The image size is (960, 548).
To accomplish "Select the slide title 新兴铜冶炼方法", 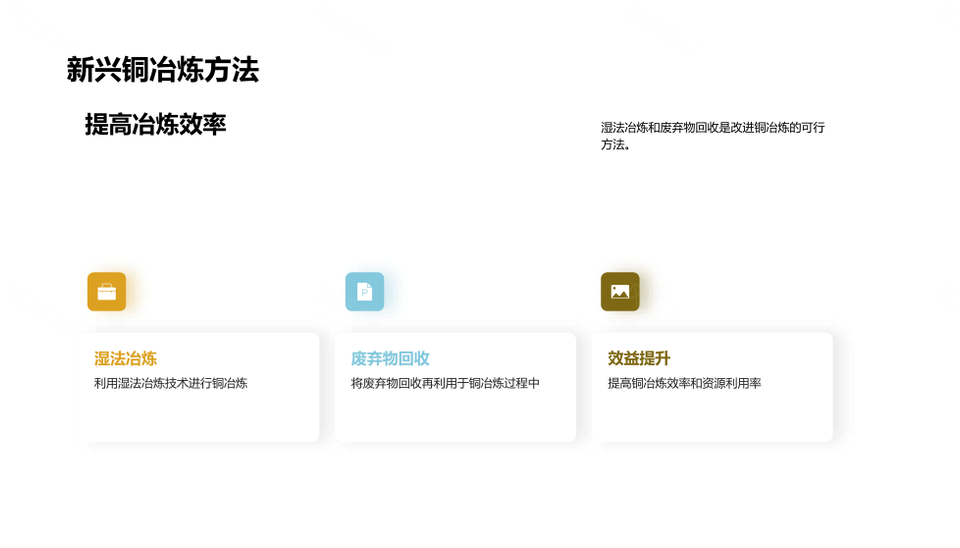I will tap(163, 70).
